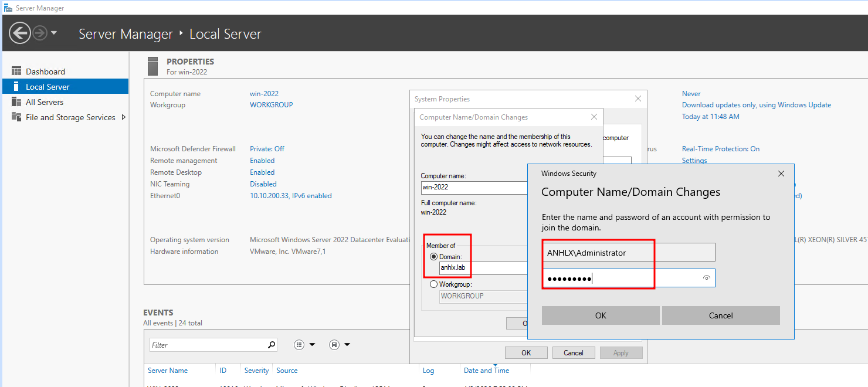
Task: Select the Domain radio button
Action: click(x=434, y=257)
